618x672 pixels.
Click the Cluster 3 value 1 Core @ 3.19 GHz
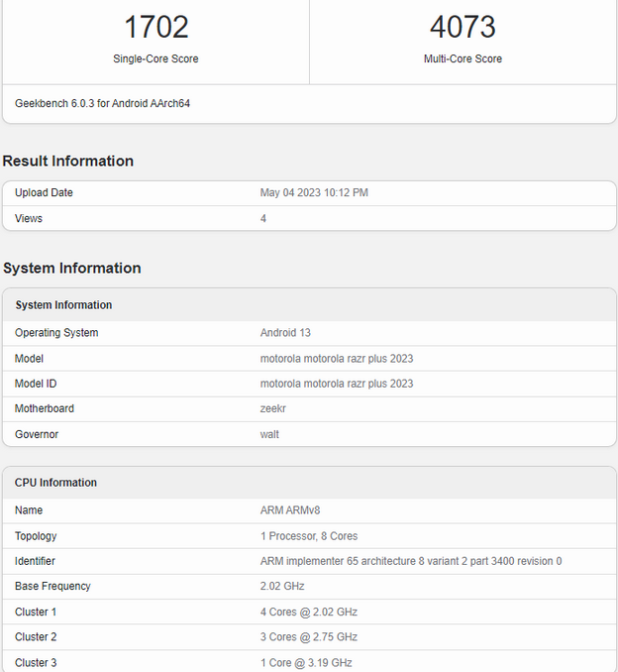306,663
